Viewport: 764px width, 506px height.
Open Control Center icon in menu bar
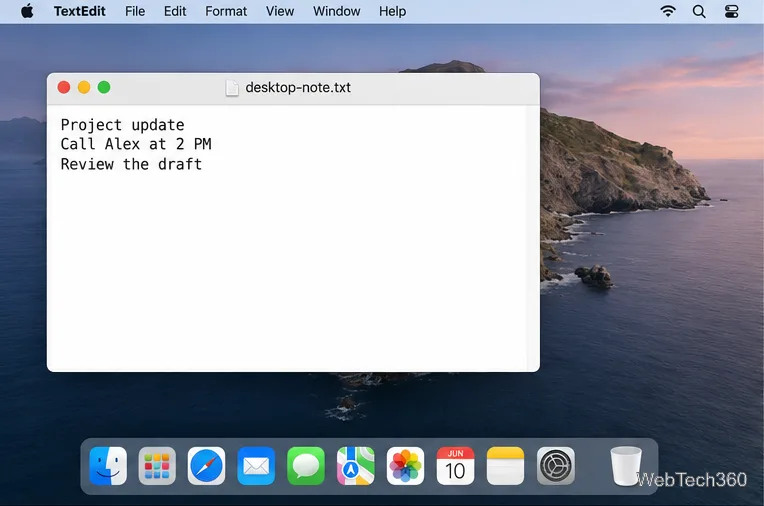[731, 11]
